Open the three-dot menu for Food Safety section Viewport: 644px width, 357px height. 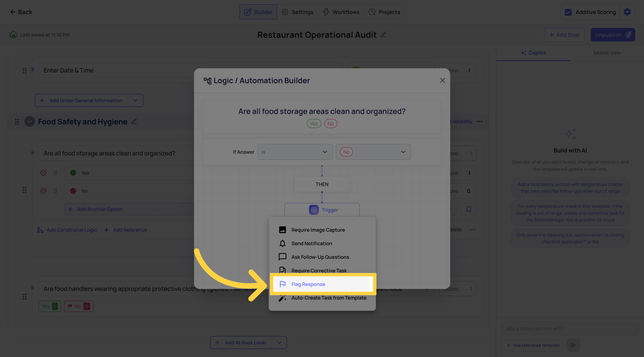point(479,122)
